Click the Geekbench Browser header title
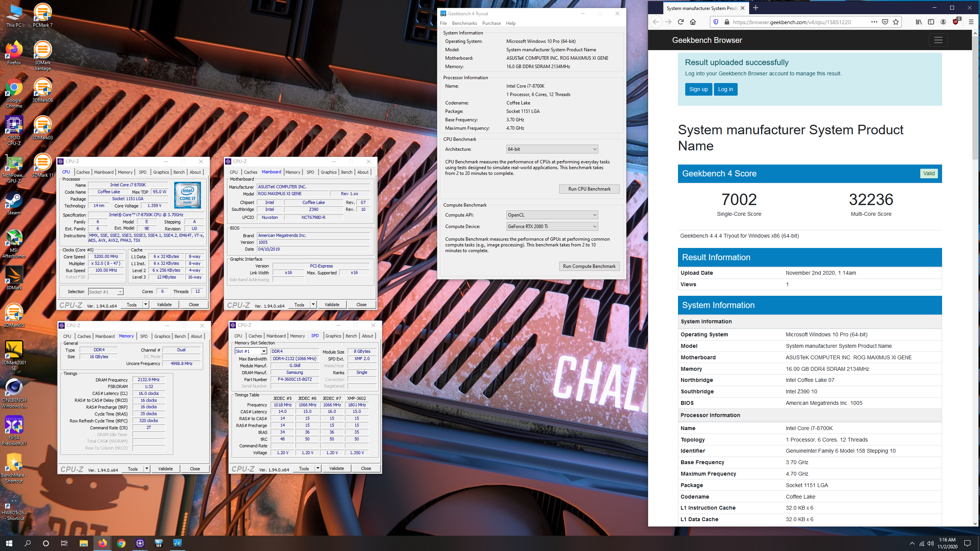Screen dimensions: 980x551 (x=707, y=40)
